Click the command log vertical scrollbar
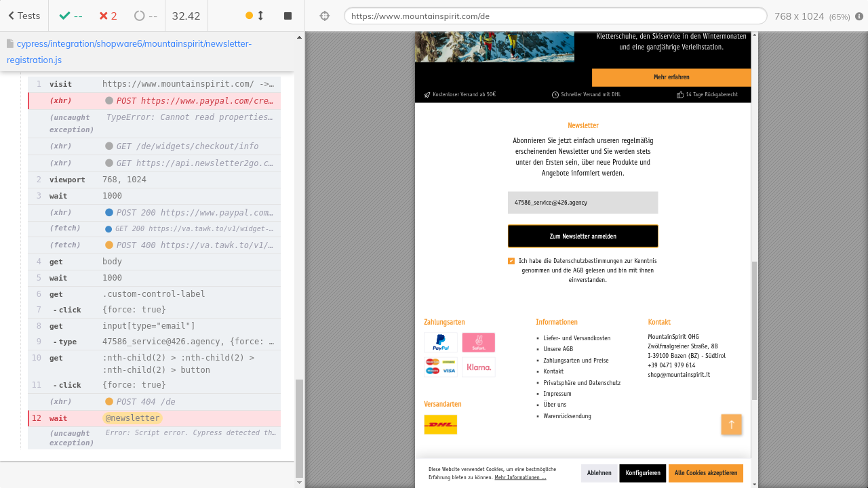 tap(299, 427)
